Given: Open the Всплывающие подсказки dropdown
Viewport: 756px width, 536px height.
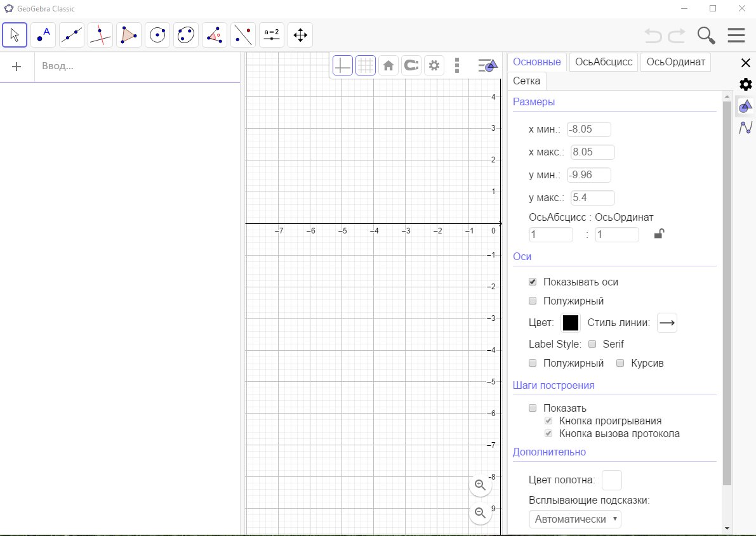Looking at the screenshot, I should click(x=575, y=519).
